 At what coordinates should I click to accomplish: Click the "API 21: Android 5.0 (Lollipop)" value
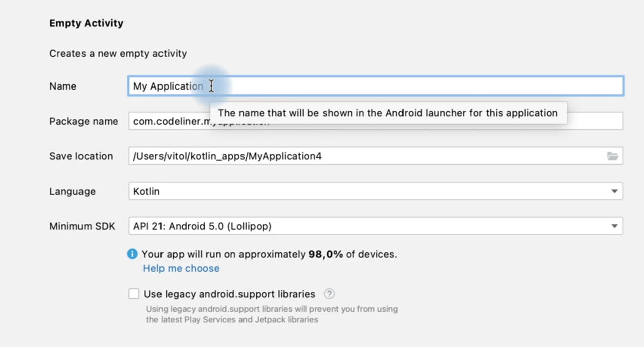[202, 226]
